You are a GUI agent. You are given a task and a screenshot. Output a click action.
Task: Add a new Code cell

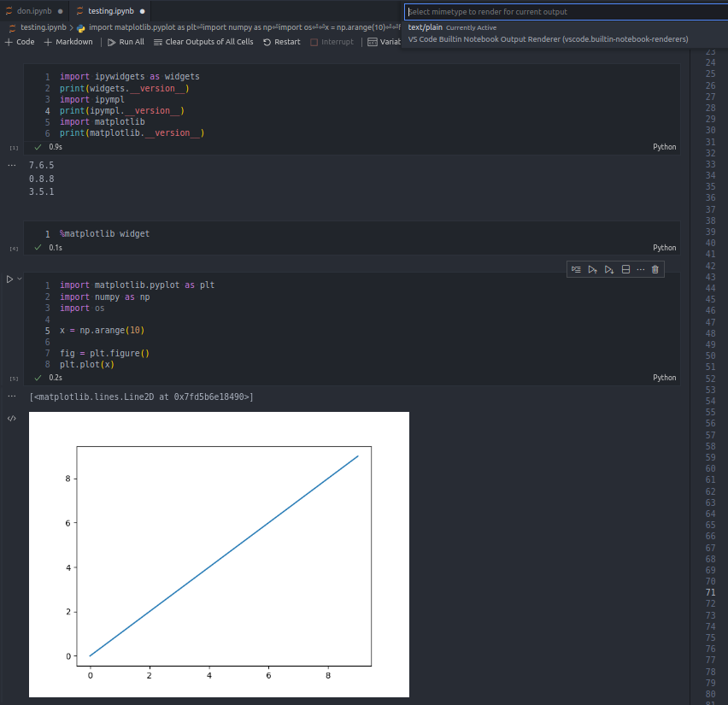(20, 42)
